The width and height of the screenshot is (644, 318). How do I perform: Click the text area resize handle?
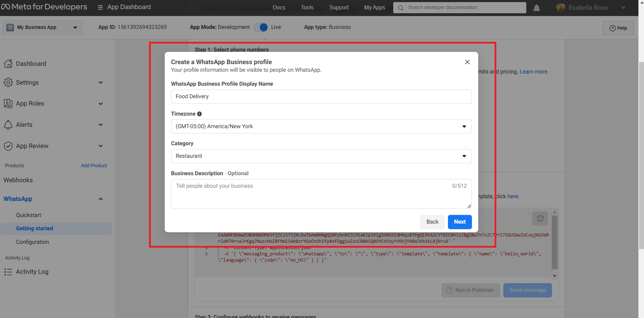point(469,206)
